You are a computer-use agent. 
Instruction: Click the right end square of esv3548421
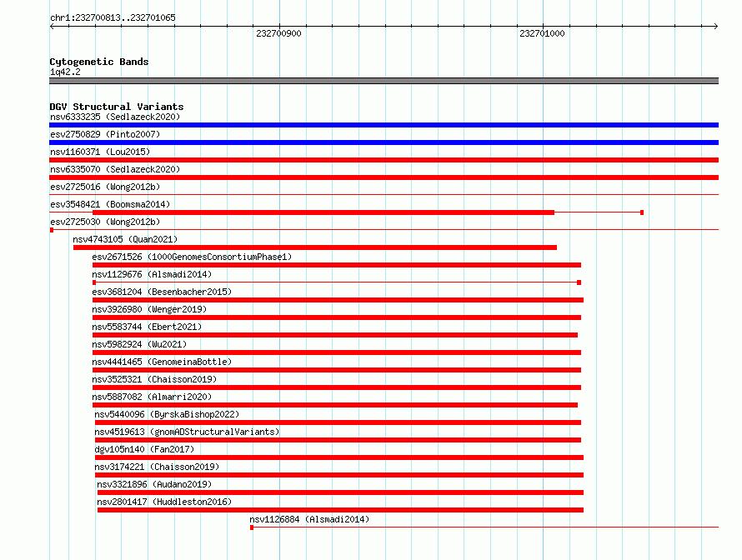(x=642, y=212)
